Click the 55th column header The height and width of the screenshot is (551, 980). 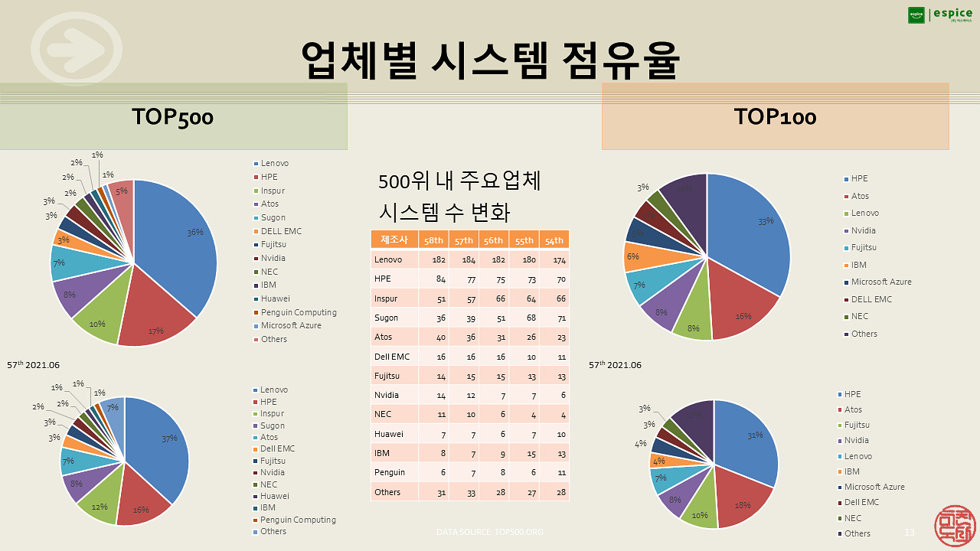click(524, 240)
